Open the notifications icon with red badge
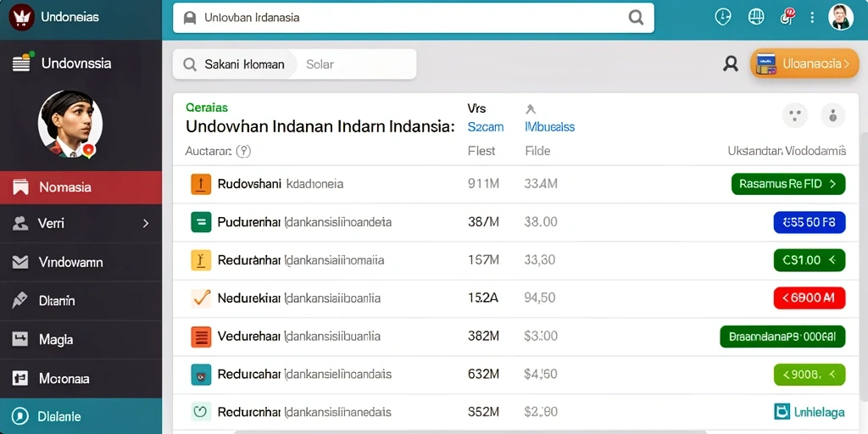Screen dimensions: 868x434 point(787,17)
